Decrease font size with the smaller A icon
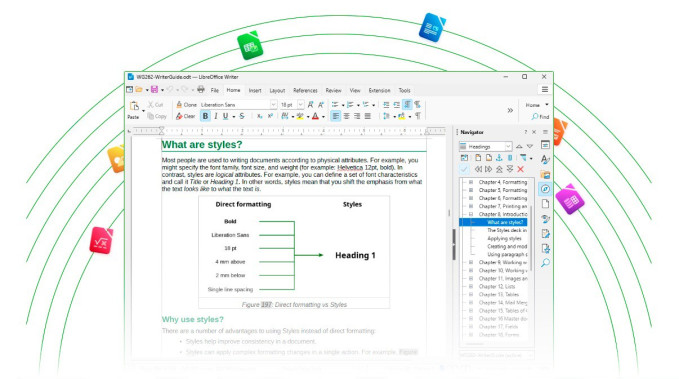Image resolution: width=679 pixels, height=379 pixels. (321, 105)
